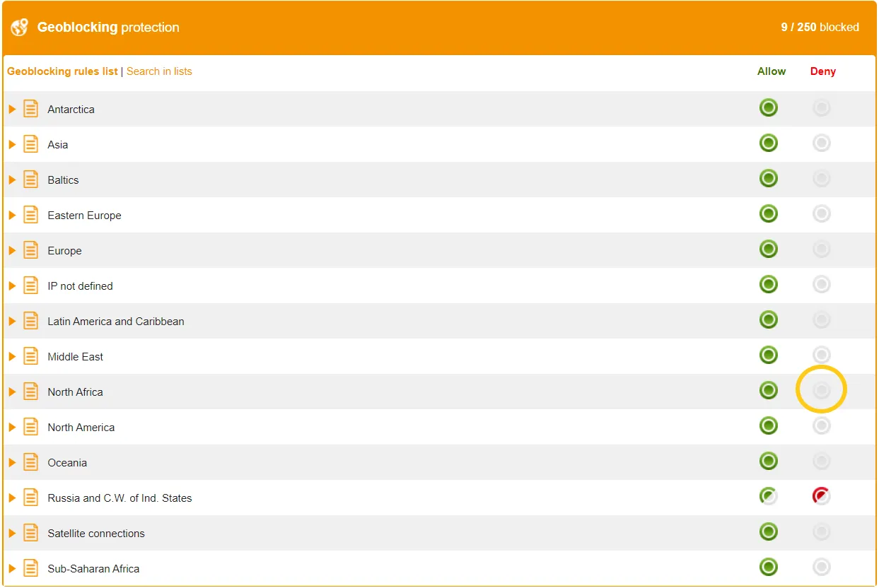Open the Geoblocking rules list tab
The width and height of the screenshot is (879, 588).
coord(62,71)
